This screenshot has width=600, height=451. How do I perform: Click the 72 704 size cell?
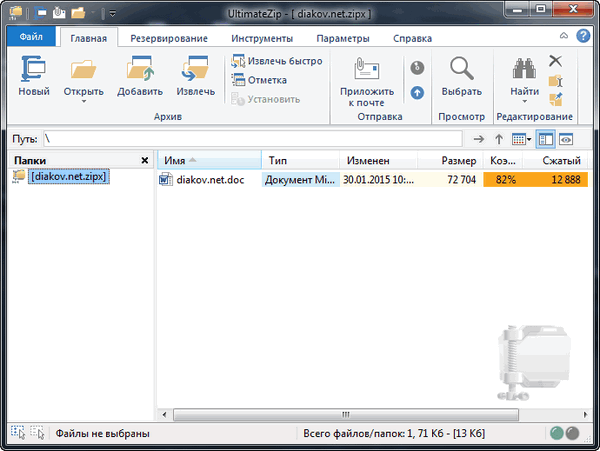point(450,179)
